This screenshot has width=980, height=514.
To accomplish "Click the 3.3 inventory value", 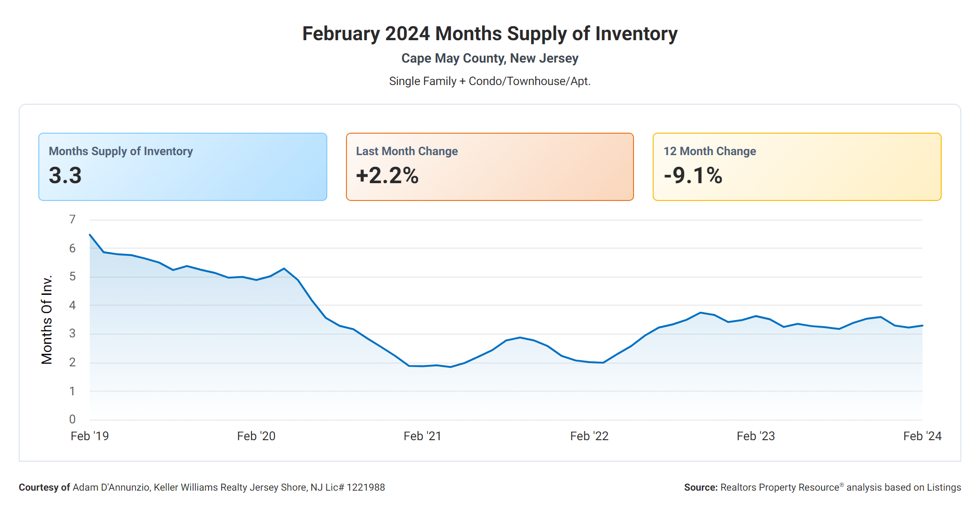I will pos(65,176).
